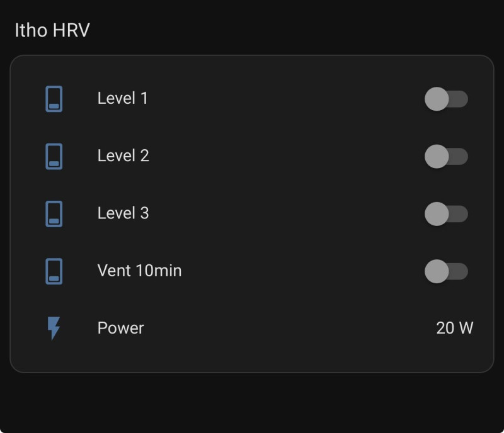Show details for the 20 W reading

click(454, 328)
